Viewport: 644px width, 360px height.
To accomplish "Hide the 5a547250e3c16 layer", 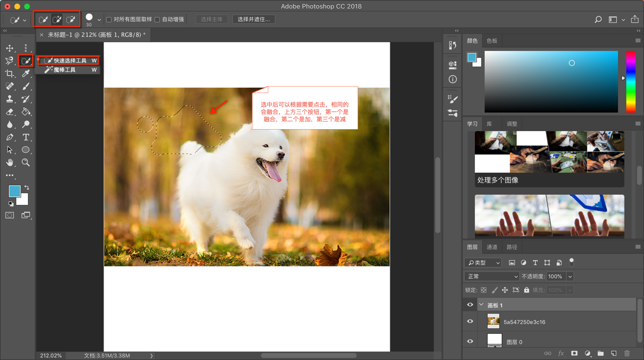I will (x=470, y=321).
